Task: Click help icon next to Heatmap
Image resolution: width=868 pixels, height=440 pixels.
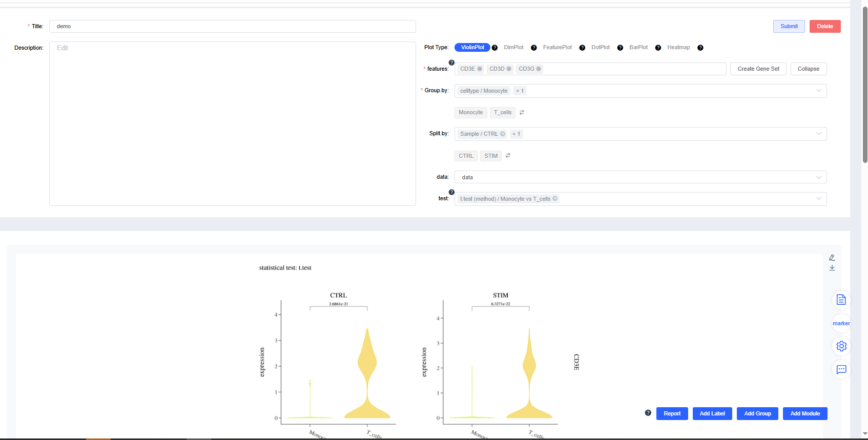Action: [x=700, y=48]
